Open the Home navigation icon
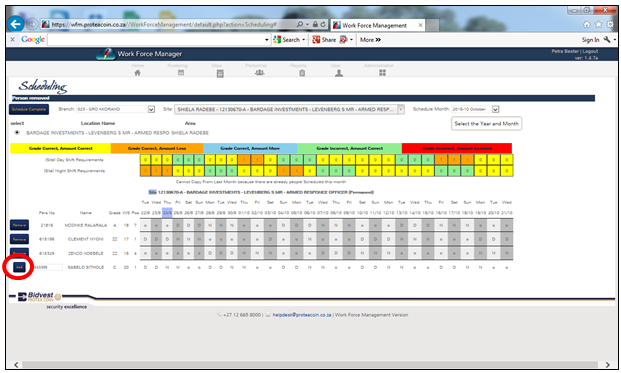 coord(137,73)
